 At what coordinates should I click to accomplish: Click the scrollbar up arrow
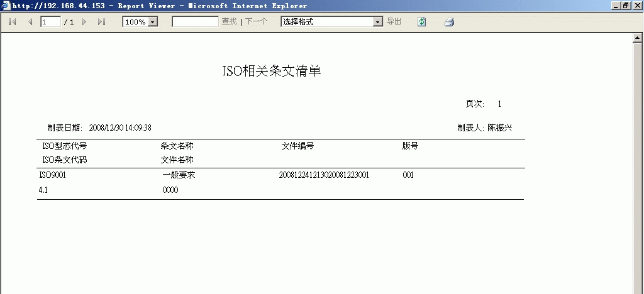[636, 38]
